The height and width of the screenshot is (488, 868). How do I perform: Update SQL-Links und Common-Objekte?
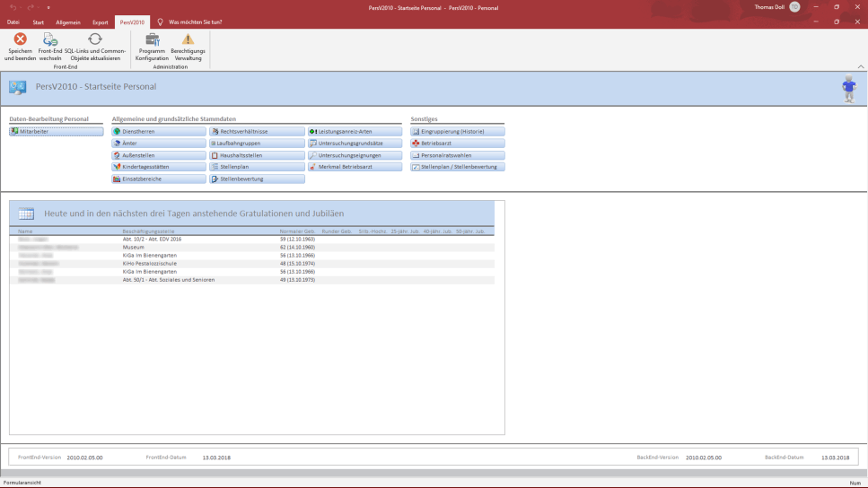[x=94, y=39]
